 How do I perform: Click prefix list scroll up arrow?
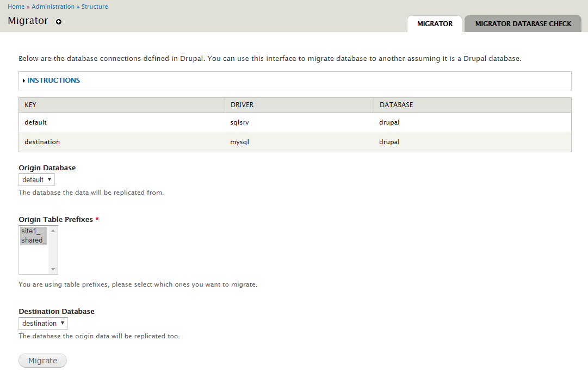coord(53,231)
